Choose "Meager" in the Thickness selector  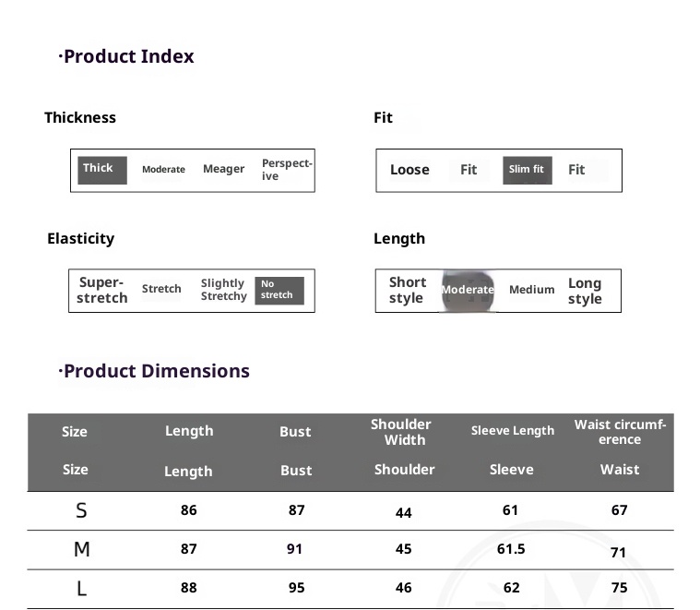coord(223,170)
